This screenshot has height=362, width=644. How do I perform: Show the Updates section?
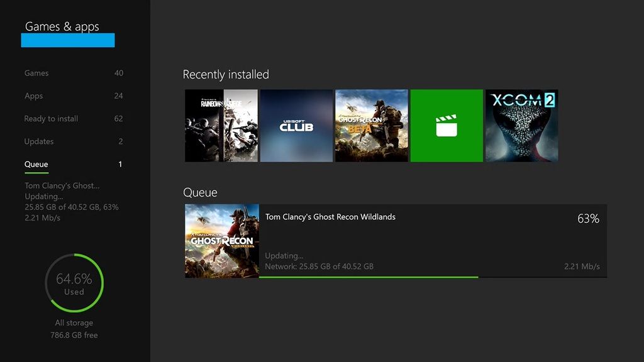pyautogui.click(x=39, y=141)
